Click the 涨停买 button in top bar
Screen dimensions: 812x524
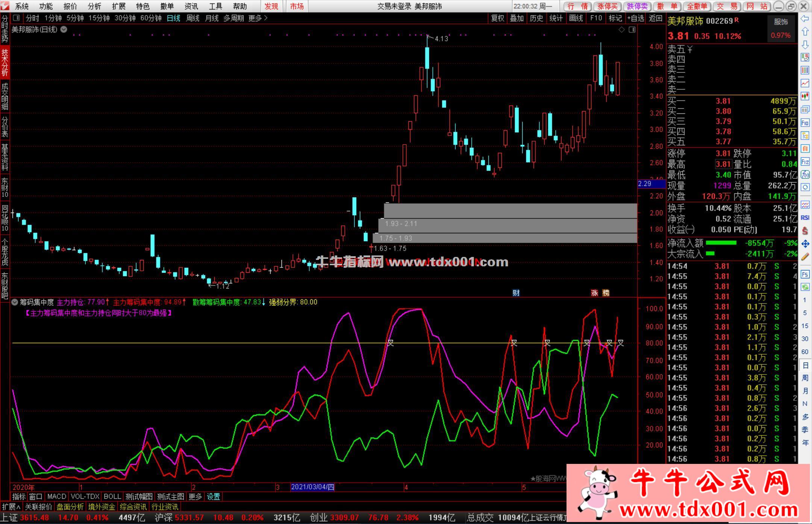tap(607, 6)
